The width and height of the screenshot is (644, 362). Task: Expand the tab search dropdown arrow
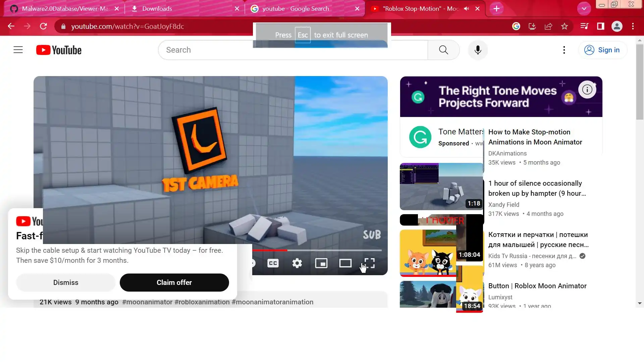pos(584,9)
